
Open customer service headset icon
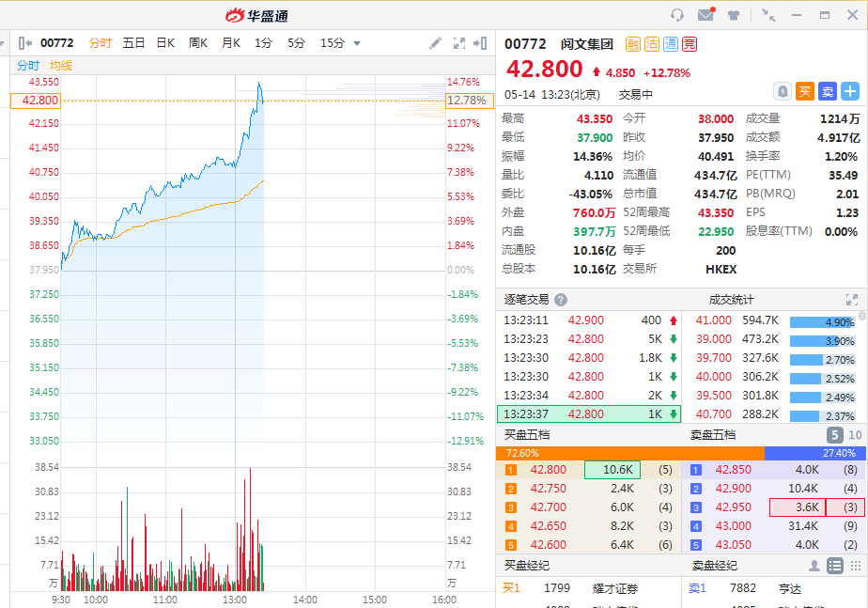click(676, 15)
